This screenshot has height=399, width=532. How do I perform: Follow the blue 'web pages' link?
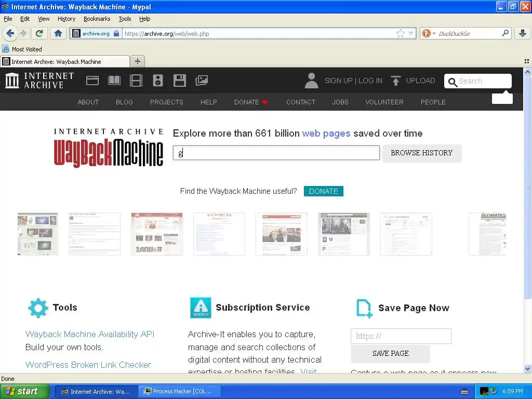pos(326,134)
